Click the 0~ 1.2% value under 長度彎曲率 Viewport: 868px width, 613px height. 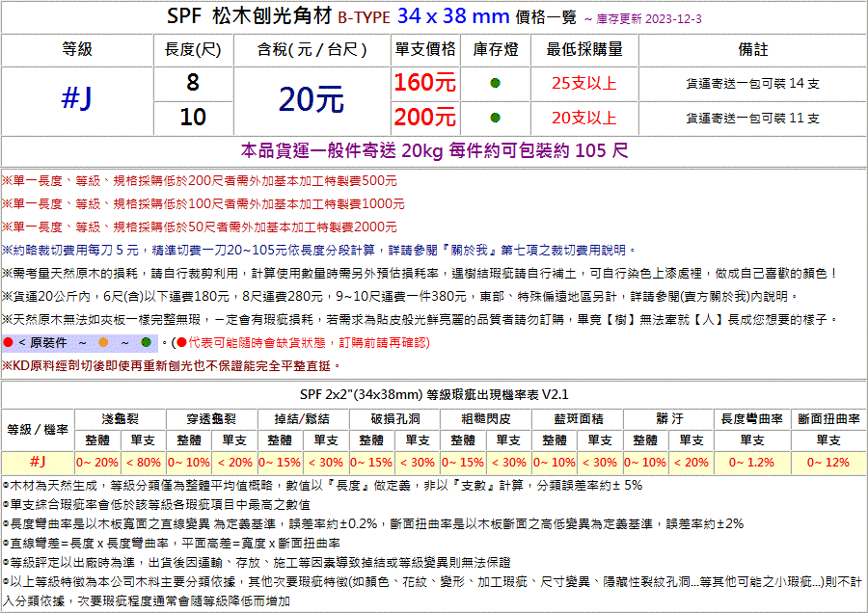pyautogui.click(x=751, y=463)
